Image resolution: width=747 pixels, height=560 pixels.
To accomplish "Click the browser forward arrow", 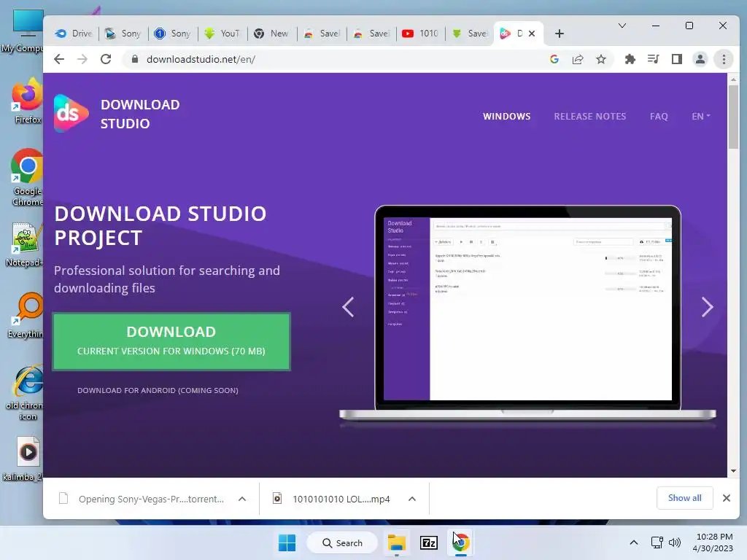I will 82,59.
